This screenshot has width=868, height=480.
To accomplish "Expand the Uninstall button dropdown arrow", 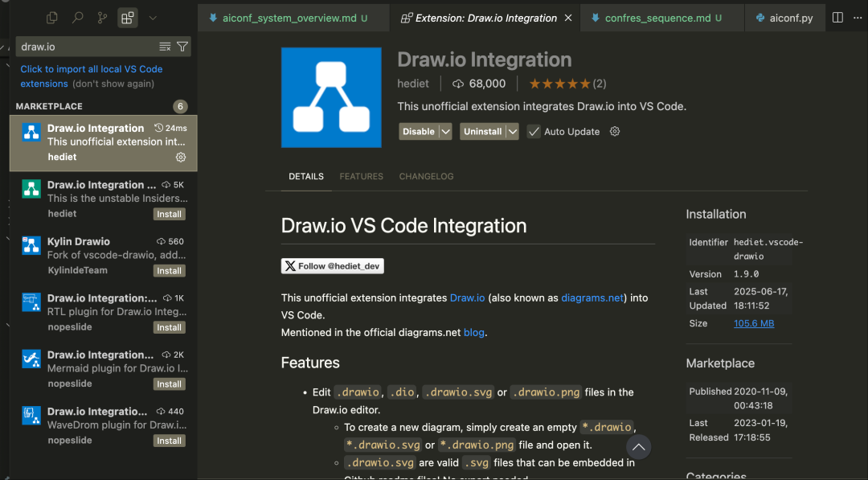I will (x=513, y=131).
